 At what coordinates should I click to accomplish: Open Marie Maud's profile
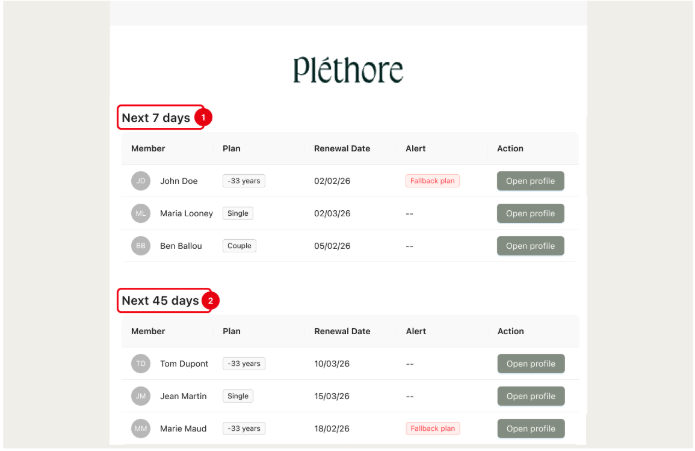[x=530, y=428]
